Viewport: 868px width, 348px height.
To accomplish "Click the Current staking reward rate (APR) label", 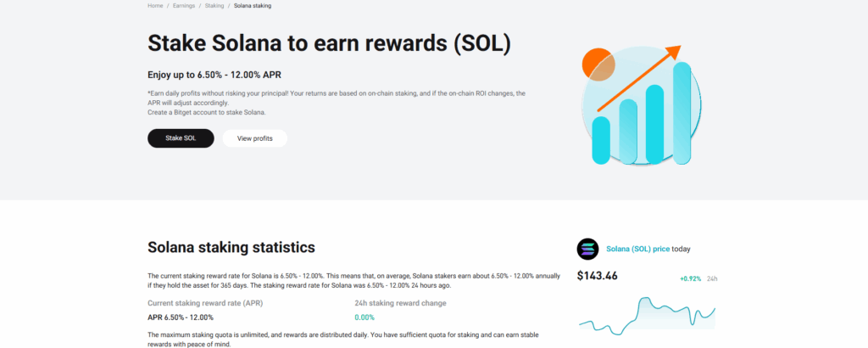I will (203, 303).
